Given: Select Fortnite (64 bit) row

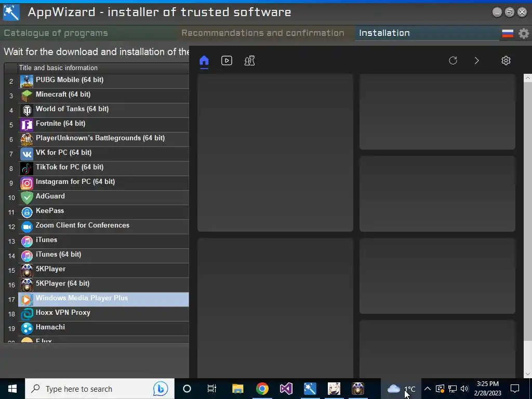Looking at the screenshot, I should point(103,125).
